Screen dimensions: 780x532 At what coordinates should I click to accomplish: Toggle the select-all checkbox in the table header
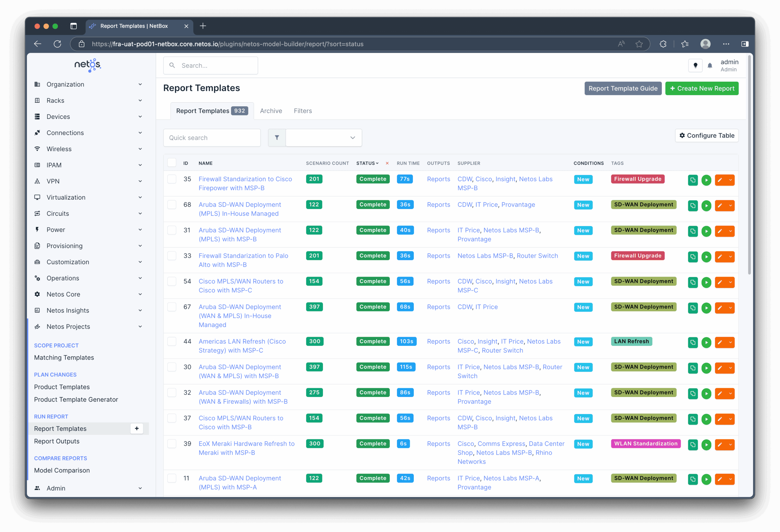[x=172, y=163]
